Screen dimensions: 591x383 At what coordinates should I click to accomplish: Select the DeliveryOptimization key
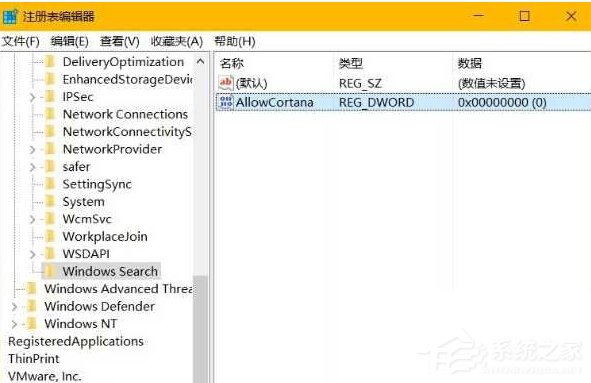pos(123,62)
